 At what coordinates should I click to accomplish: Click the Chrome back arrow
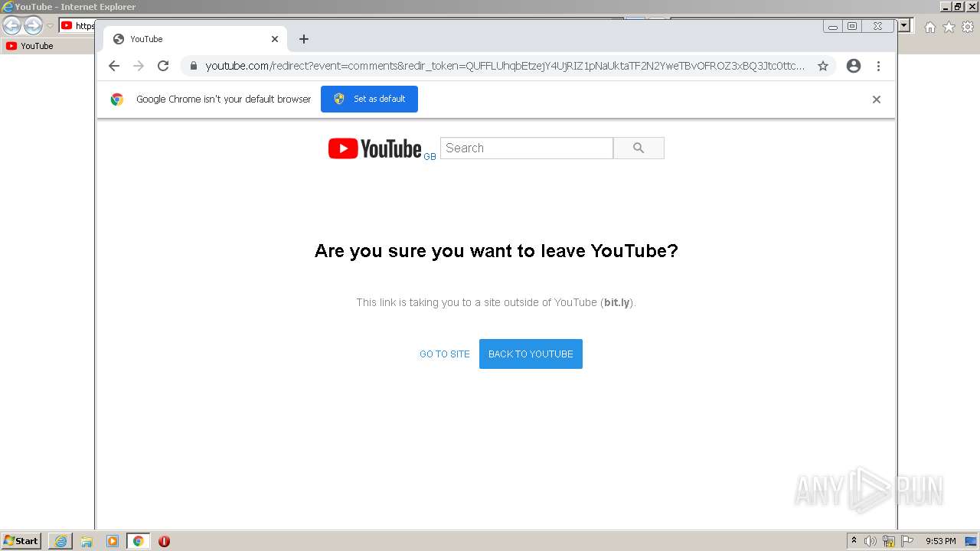(114, 66)
